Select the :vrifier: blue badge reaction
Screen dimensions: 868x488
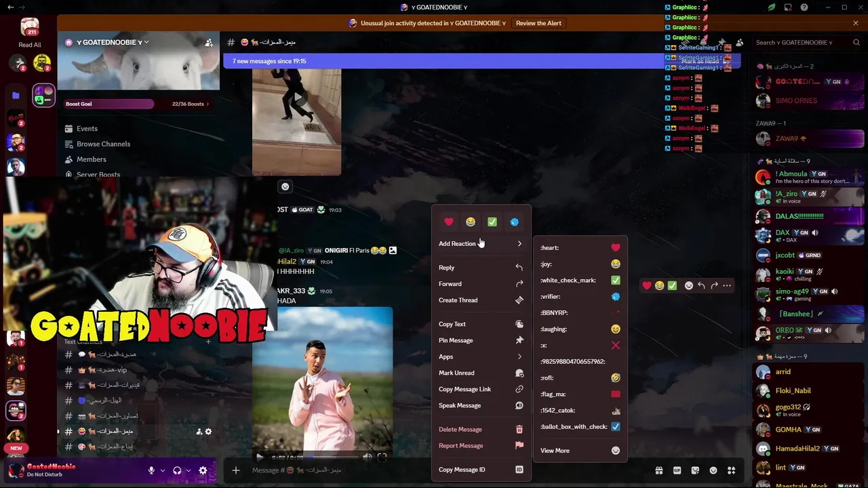pyautogui.click(x=580, y=297)
